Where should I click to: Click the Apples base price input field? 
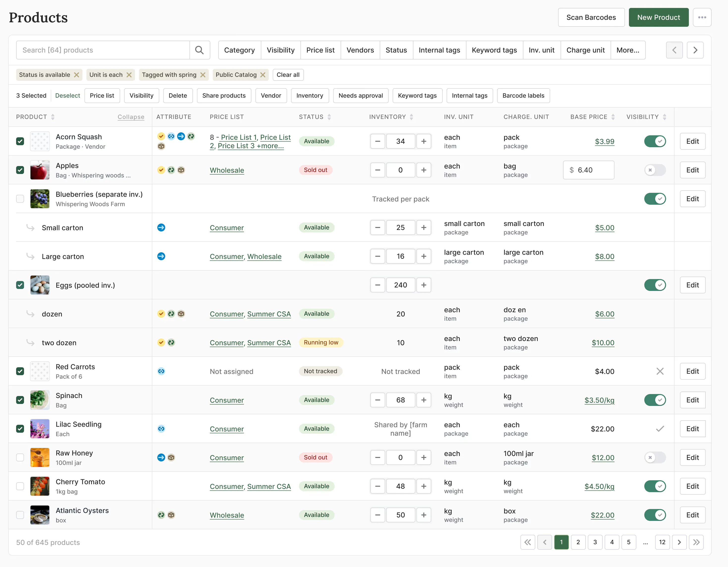pos(589,170)
